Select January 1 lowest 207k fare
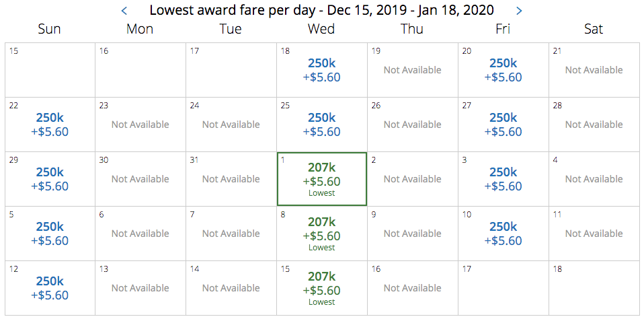644x319 pixels. click(321, 179)
